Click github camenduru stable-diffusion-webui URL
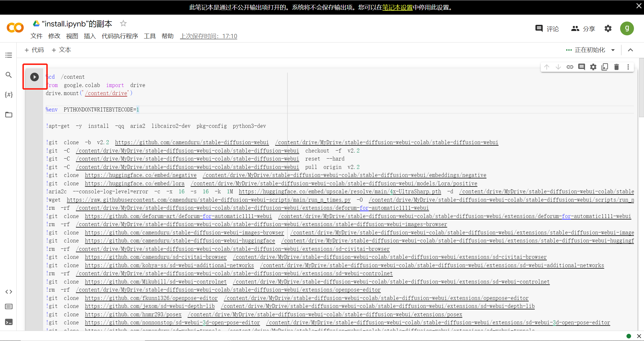 [x=192, y=142]
